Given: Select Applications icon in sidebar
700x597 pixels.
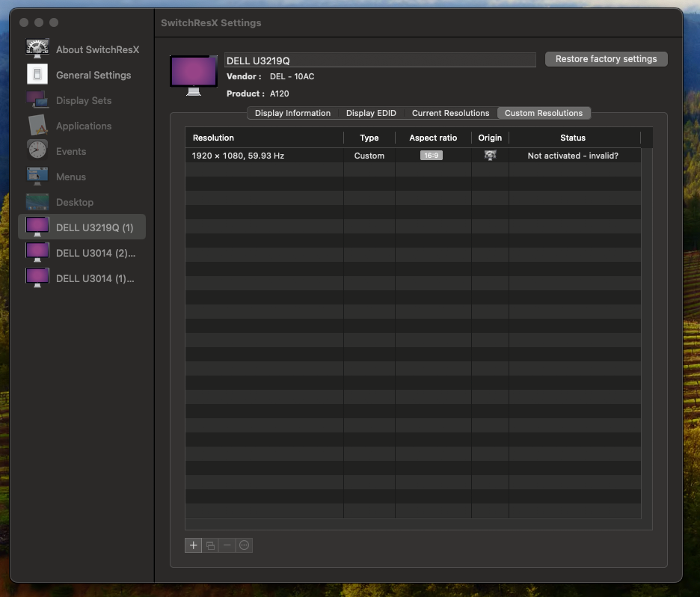Looking at the screenshot, I should tap(37, 125).
